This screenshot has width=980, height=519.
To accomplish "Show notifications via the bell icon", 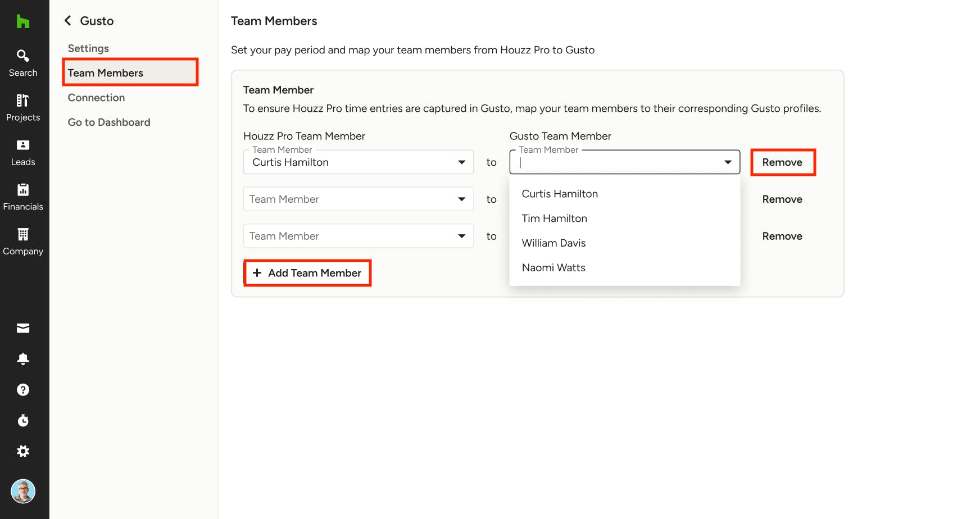I will pyautogui.click(x=23, y=359).
